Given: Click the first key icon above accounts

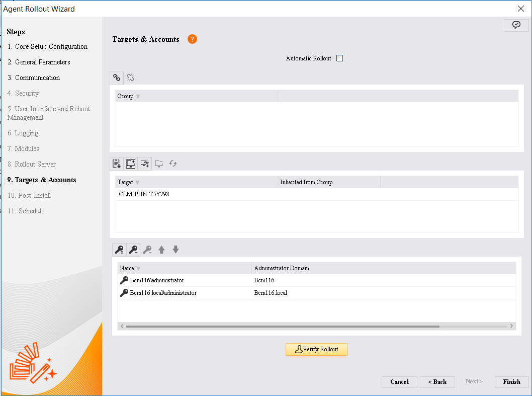Looking at the screenshot, I should pyautogui.click(x=119, y=250).
